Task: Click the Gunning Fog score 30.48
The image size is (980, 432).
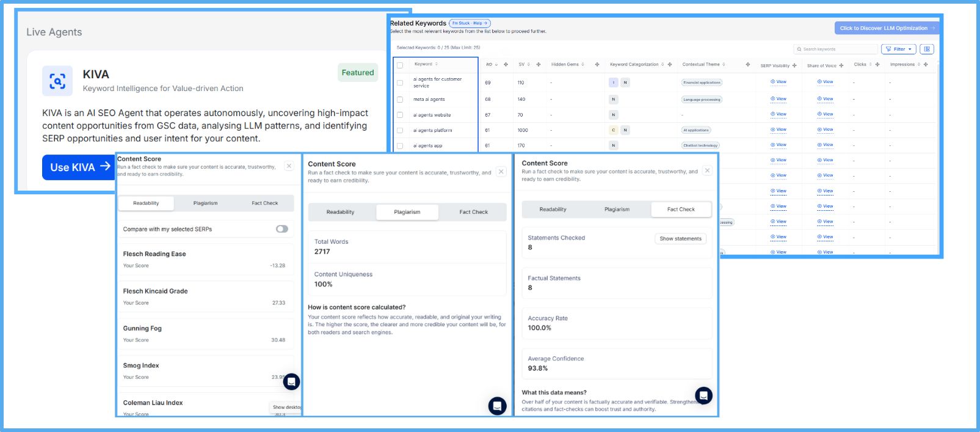Action: point(278,340)
